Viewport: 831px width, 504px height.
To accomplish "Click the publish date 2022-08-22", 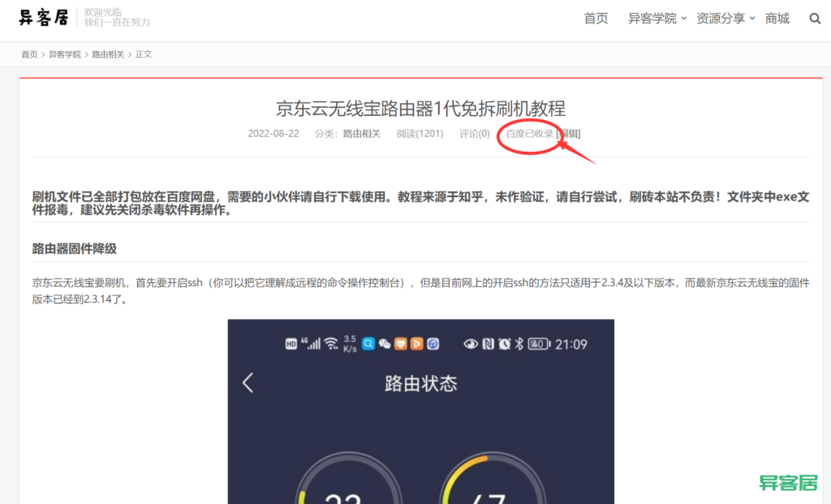I will [x=273, y=134].
